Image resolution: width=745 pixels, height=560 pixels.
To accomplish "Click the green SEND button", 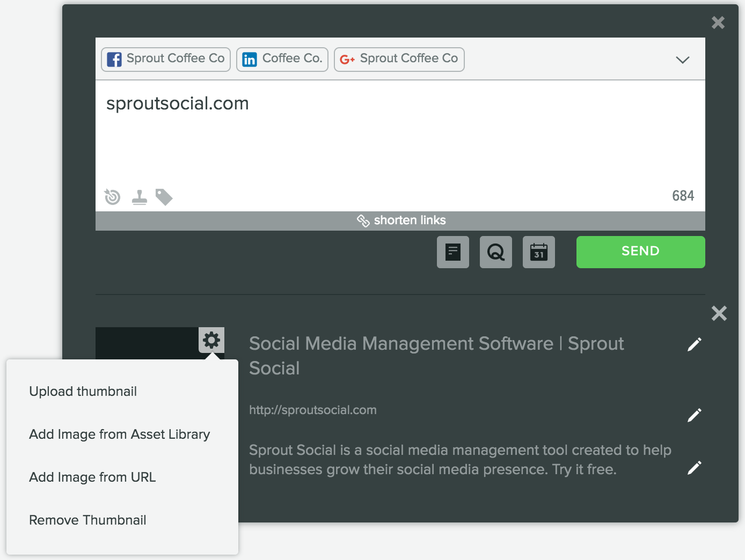I will click(x=641, y=252).
